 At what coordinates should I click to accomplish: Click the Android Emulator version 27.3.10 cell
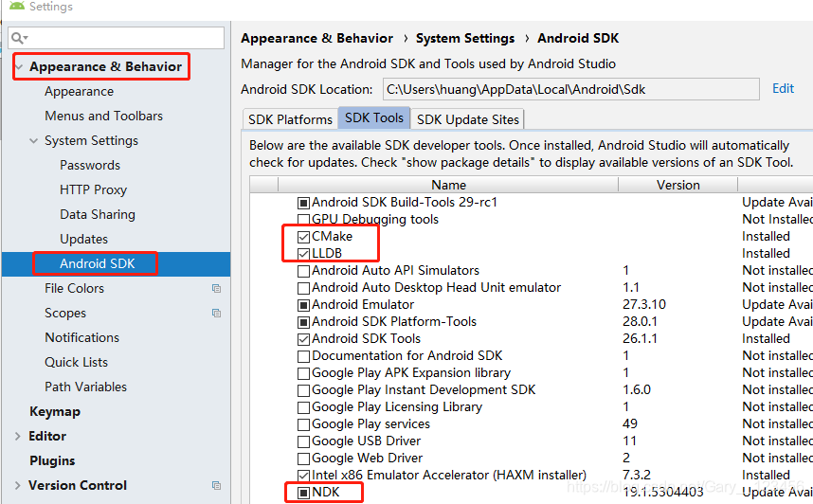(644, 304)
